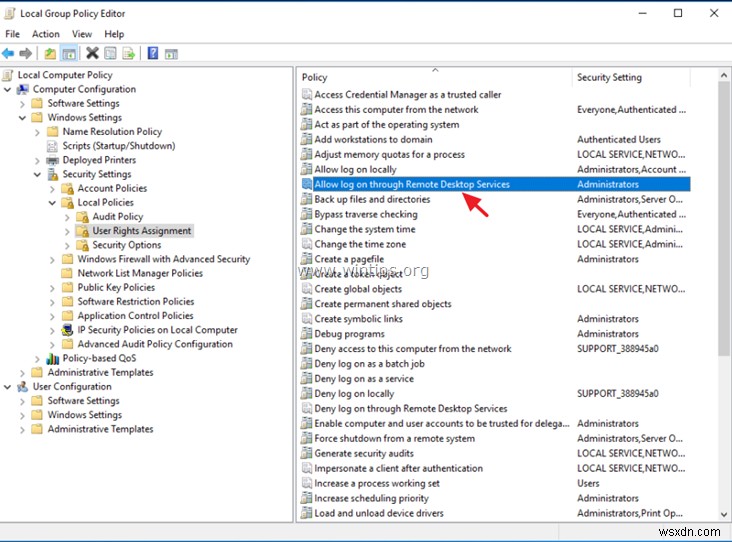Click icon beside Deny log on locally
732x542 pixels.
point(307,394)
